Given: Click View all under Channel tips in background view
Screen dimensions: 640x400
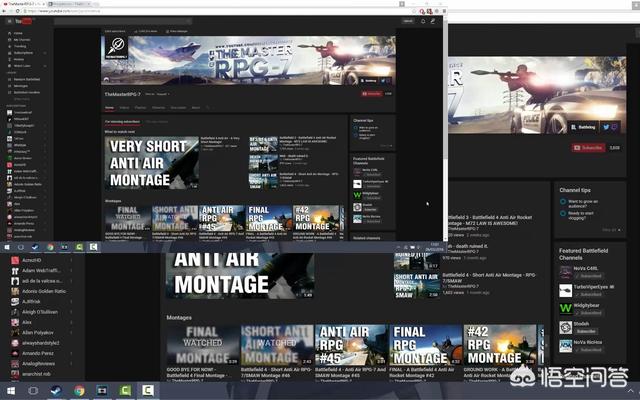Looking at the screenshot, I should 611,230.
